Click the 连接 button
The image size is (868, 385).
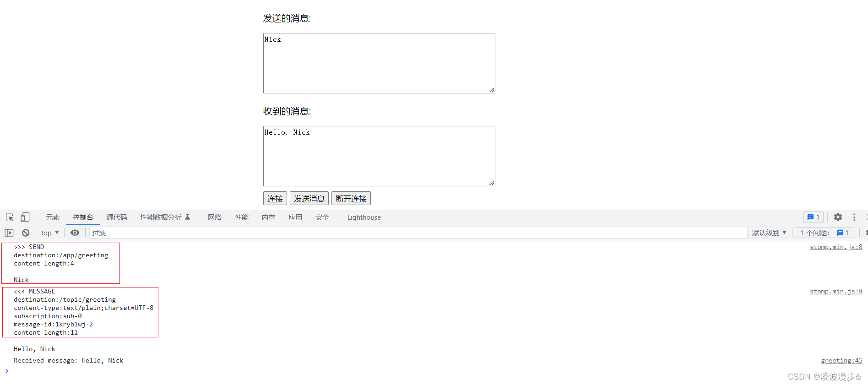coord(275,198)
